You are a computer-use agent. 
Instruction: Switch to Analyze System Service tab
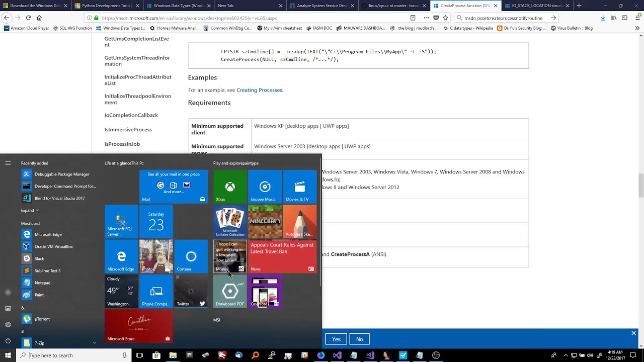[x=322, y=6]
